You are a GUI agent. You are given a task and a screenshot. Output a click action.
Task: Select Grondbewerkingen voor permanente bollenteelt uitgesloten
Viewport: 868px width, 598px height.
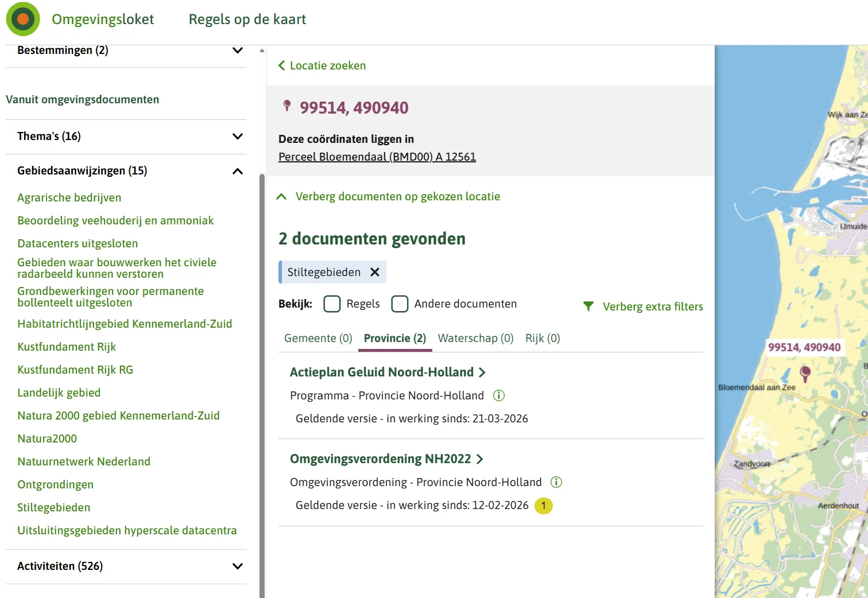[x=111, y=297]
